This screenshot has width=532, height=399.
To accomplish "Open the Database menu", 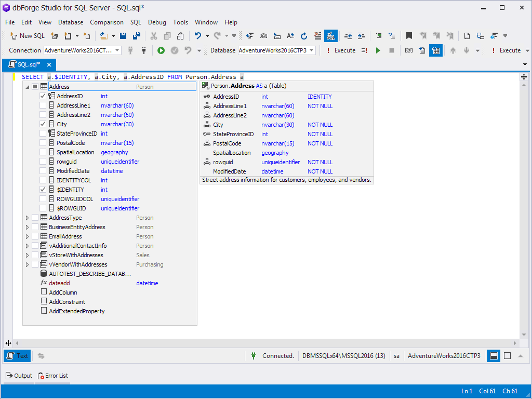I will click(x=71, y=22).
